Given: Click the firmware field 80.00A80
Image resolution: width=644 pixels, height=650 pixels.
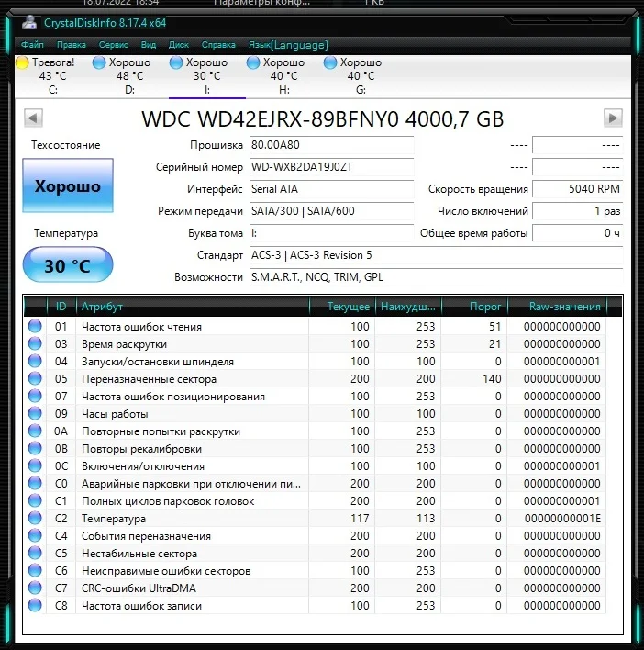Looking at the screenshot, I should point(331,145).
